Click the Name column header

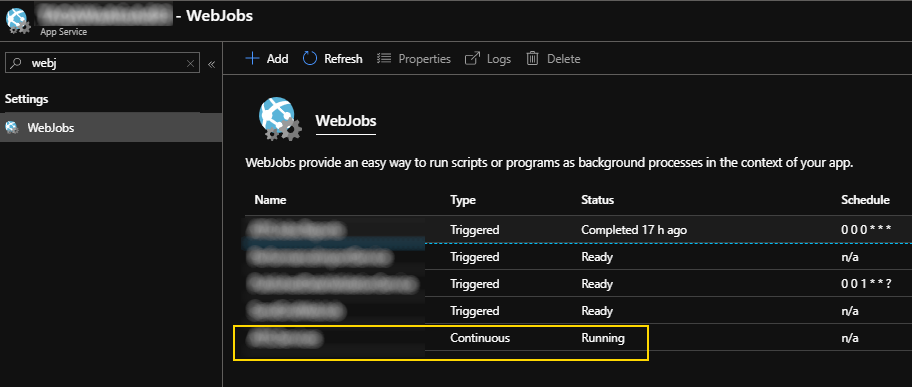point(270,200)
